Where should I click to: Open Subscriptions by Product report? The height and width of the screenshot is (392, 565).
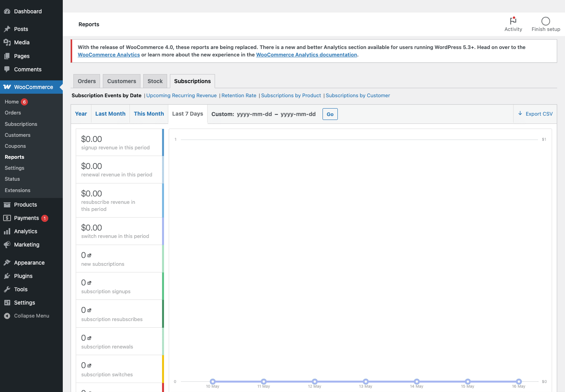(291, 96)
